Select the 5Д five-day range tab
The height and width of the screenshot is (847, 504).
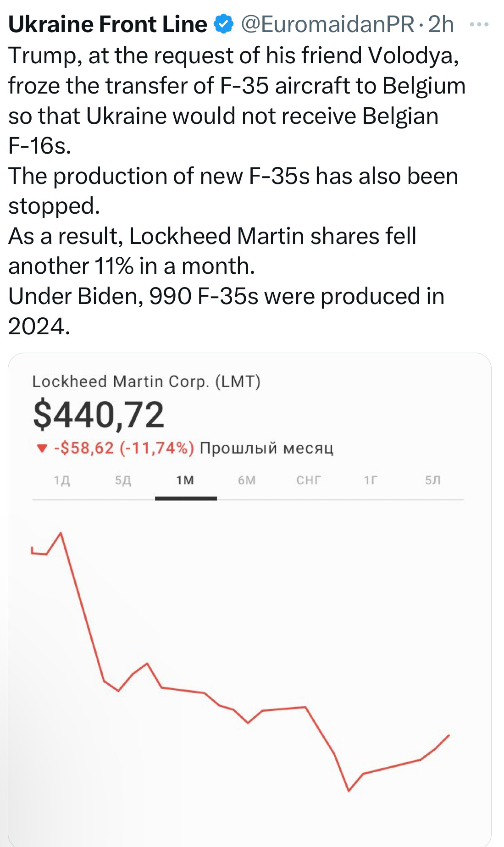tap(123, 480)
